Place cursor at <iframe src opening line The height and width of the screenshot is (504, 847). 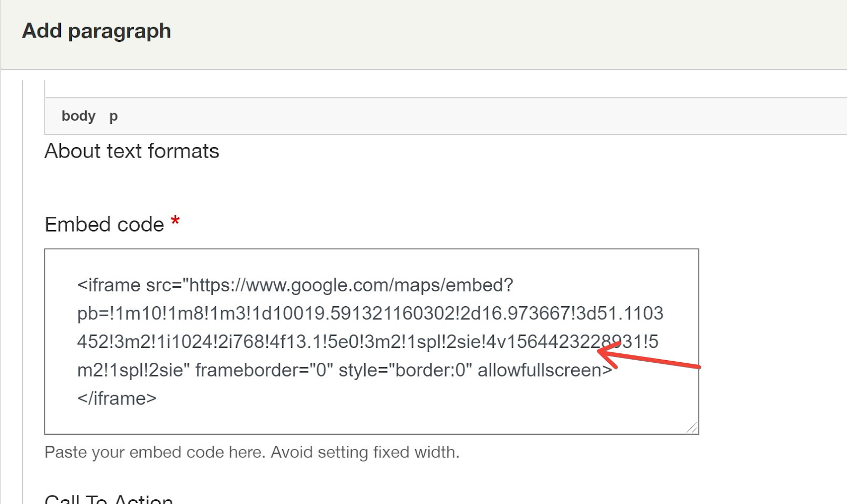(x=295, y=285)
